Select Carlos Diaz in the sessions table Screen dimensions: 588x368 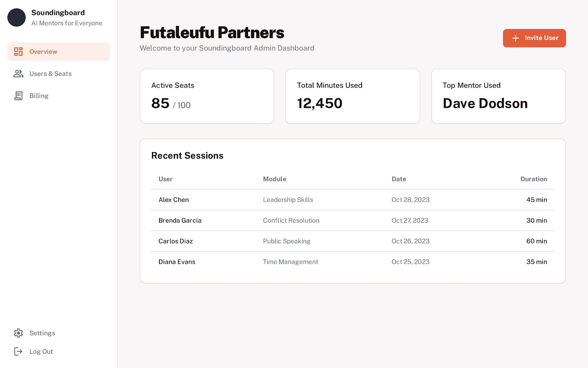click(x=176, y=241)
